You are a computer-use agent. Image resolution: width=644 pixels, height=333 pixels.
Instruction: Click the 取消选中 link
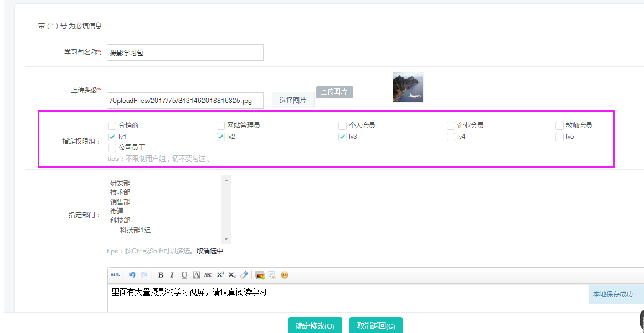[x=210, y=251]
